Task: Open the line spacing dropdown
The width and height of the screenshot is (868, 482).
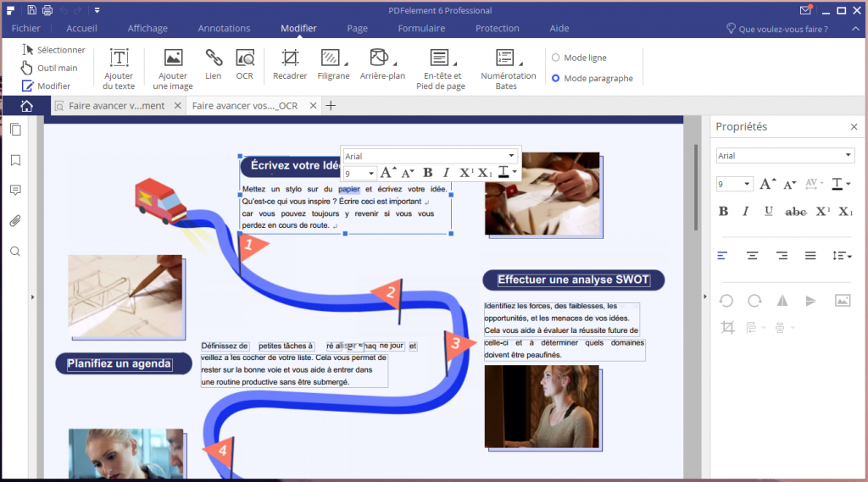Action: (x=842, y=255)
